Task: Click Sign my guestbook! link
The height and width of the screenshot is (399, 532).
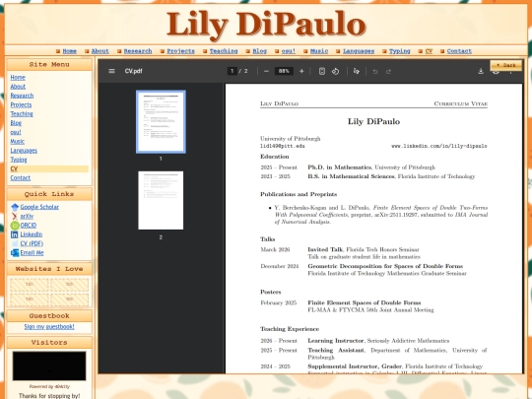Action: coord(49,327)
